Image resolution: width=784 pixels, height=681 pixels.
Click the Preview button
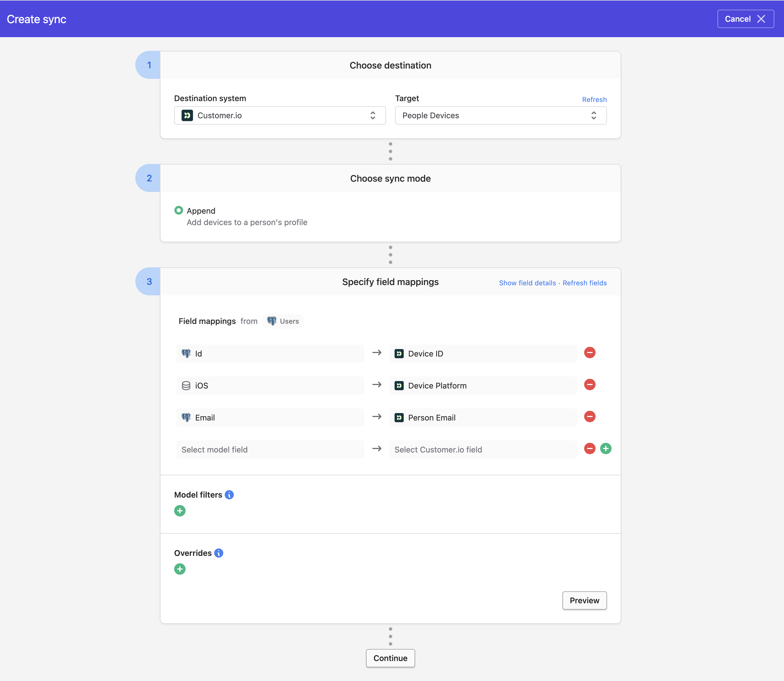[x=584, y=600]
